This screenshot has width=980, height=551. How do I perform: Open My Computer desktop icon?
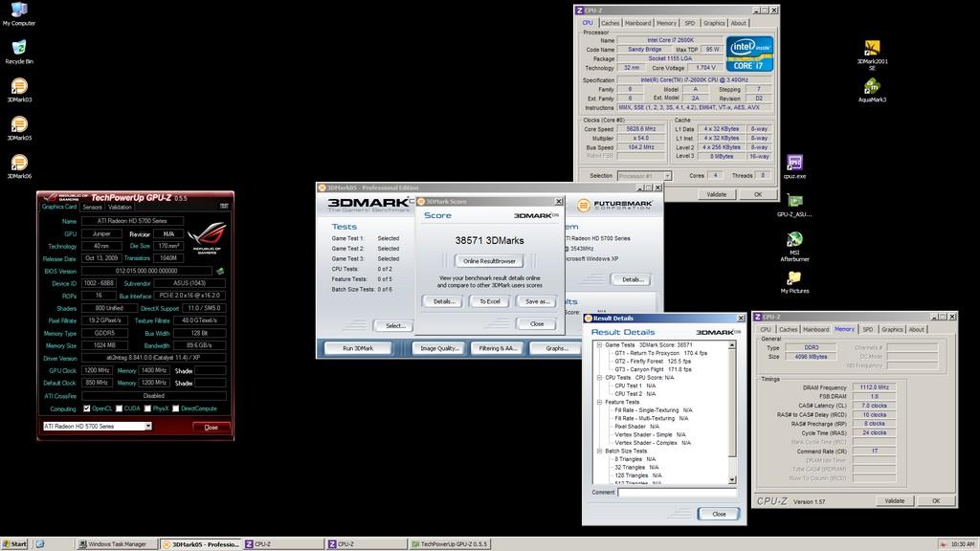19,13
